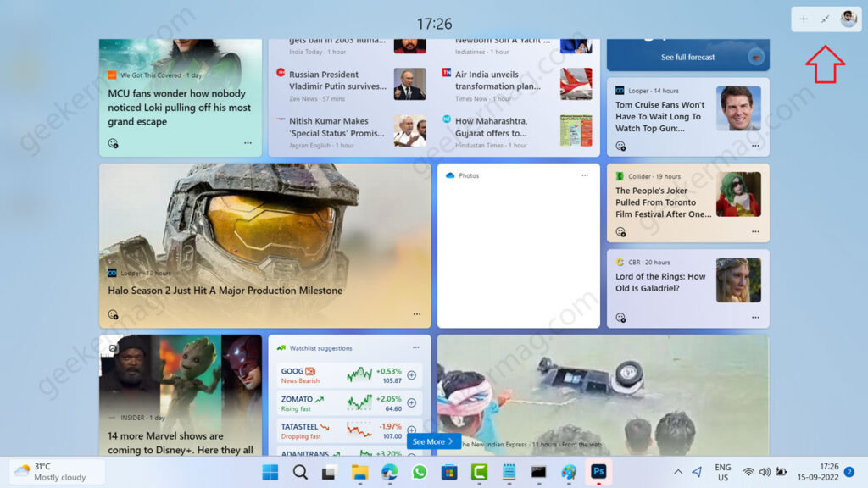This screenshot has height=488, width=868.
Task: Open more options on the MCU Loki card
Action: coord(248,143)
